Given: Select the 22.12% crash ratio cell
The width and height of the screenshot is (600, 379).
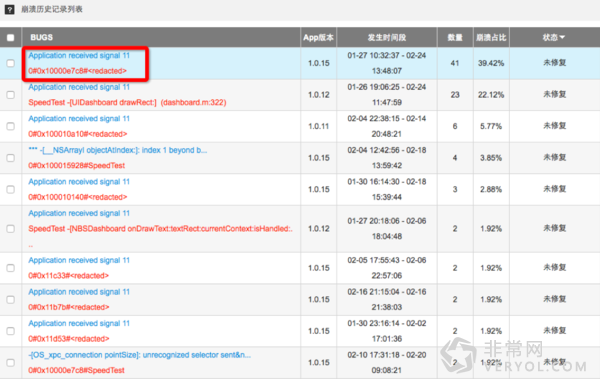Looking at the screenshot, I should click(x=491, y=95).
